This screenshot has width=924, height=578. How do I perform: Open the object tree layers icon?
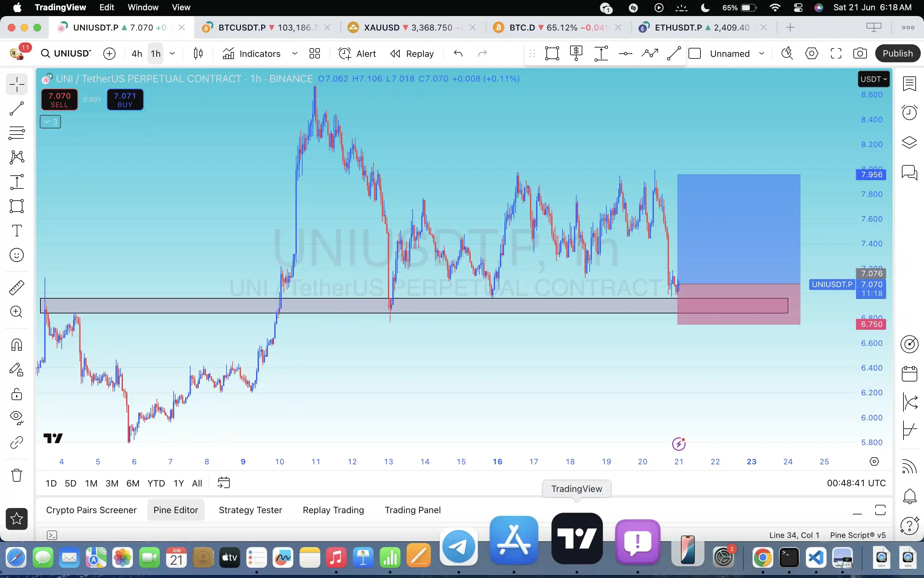pyautogui.click(x=910, y=142)
